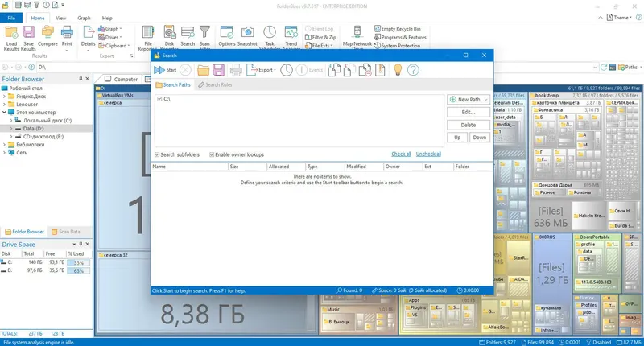
Task: Open the File Exts dropdown
Action: pos(319,46)
